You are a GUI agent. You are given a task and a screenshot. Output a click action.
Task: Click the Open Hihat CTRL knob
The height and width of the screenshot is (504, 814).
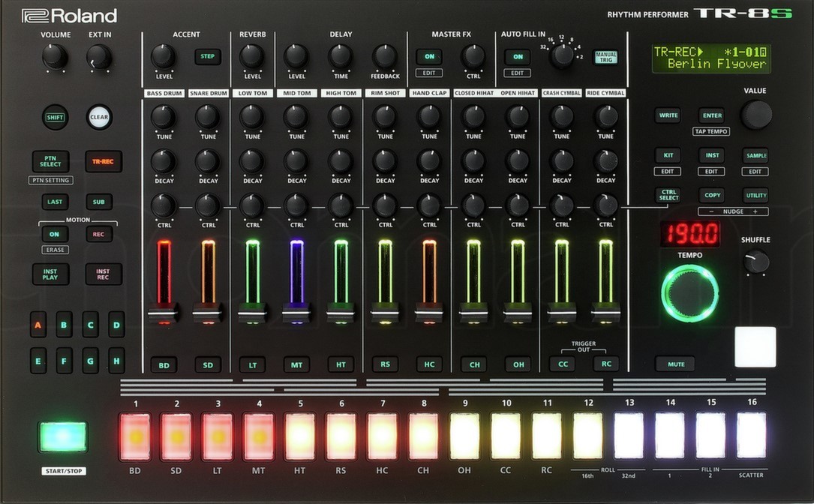pyautogui.click(x=518, y=205)
